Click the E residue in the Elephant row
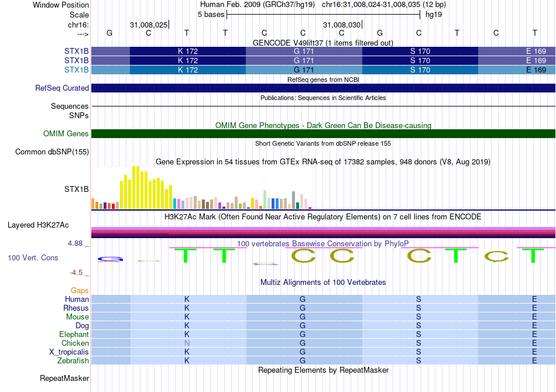The image size is (556, 392). pyautogui.click(x=534, y=334)
